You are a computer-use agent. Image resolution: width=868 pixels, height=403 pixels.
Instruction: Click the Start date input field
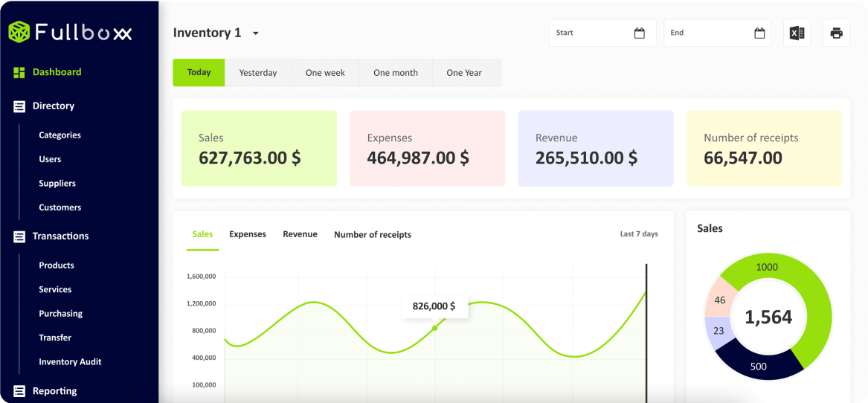(x=602, y=33)
